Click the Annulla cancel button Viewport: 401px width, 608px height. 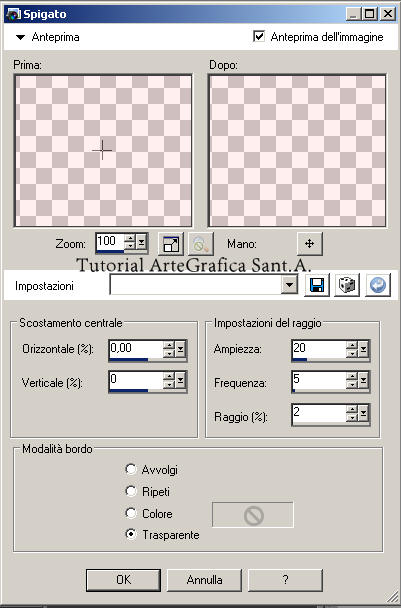click(x=204, y=580)
